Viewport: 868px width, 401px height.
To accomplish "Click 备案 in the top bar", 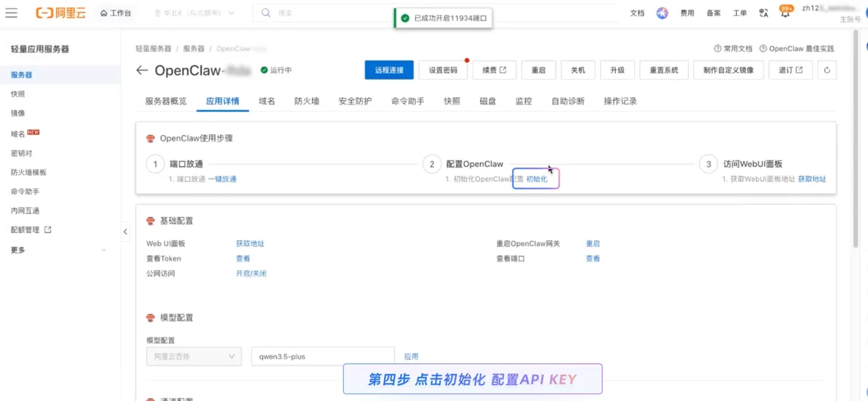I will point(713,14).
